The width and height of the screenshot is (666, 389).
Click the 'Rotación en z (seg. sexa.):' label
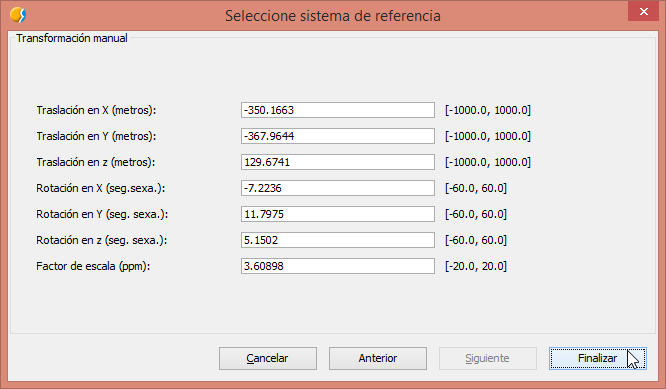(102, 240)
